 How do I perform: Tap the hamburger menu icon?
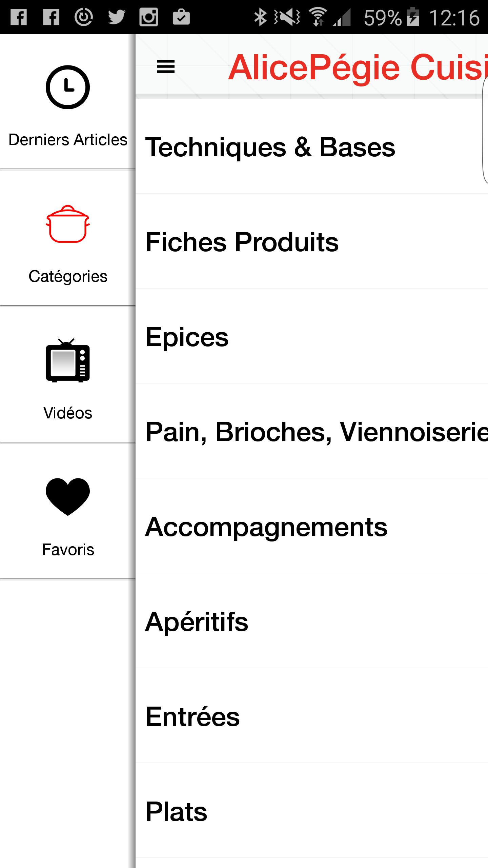[166, 66]
